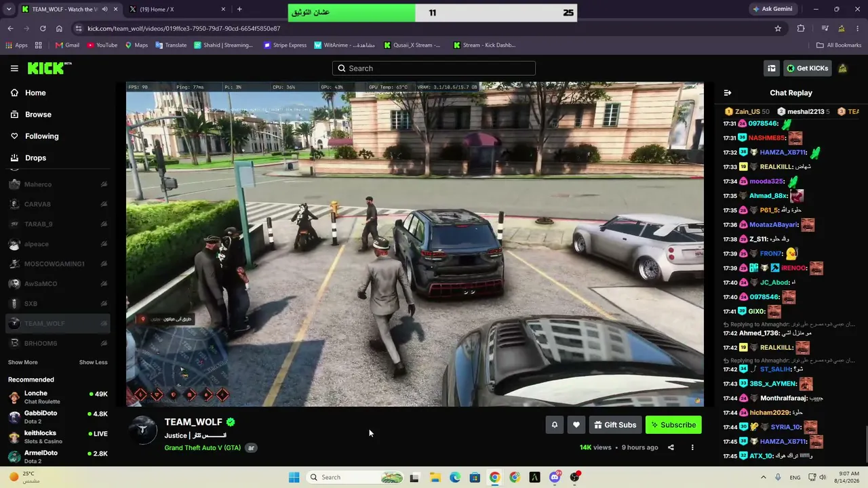Open the GabbiDoto recommended channel
The height and width of the screenshot is (488, 868).
point(58,417)
